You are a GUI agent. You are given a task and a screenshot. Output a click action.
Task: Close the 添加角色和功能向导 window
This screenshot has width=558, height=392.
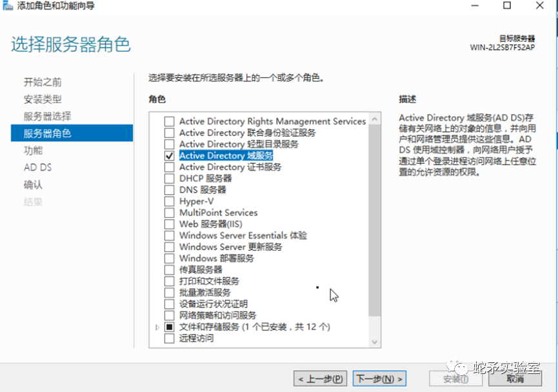[x=540, y=6]
